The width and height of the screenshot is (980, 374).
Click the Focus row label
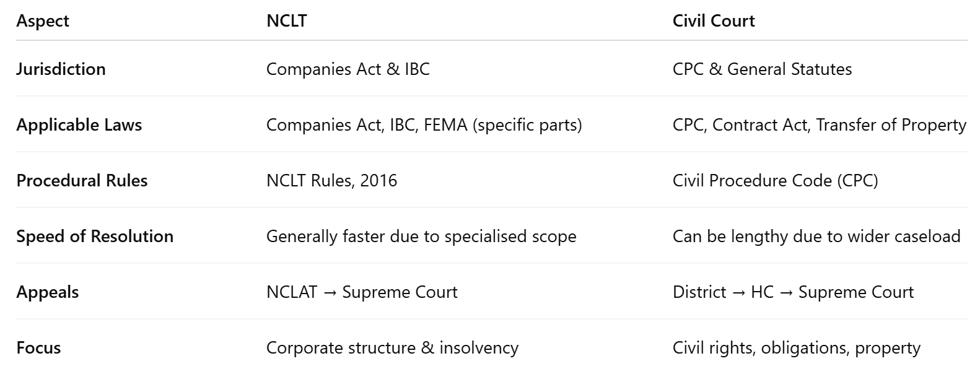click(38, 348)
